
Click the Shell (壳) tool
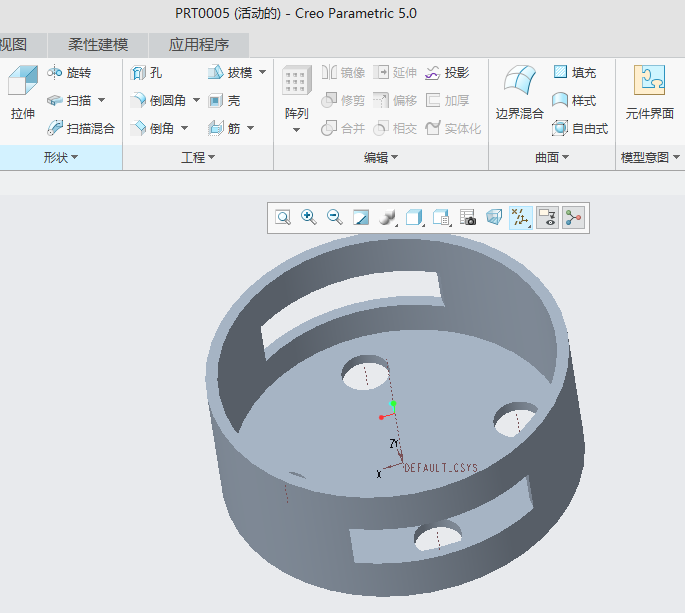coord(224,101)
